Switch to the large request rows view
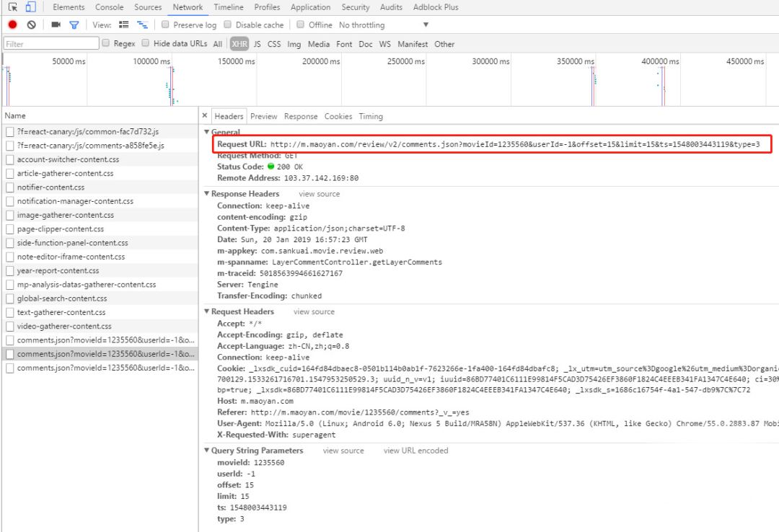Screen dimensions: 779x532 coord(123,25)
